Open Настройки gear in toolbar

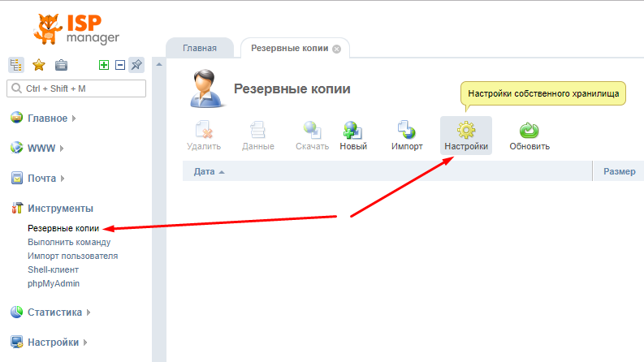click(x=466, y=136)
